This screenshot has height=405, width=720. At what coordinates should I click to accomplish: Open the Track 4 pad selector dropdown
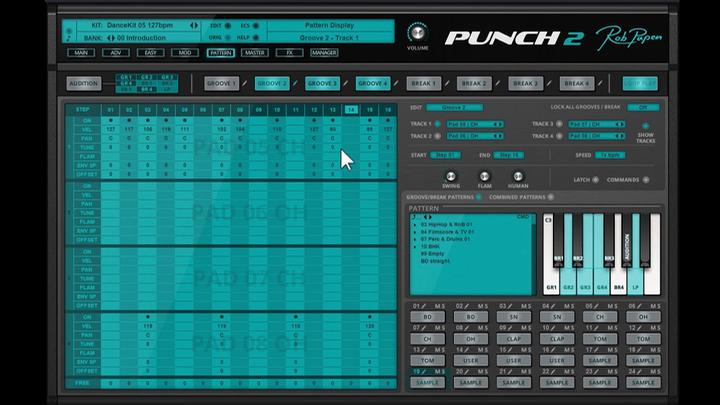(x=597, y=136)
